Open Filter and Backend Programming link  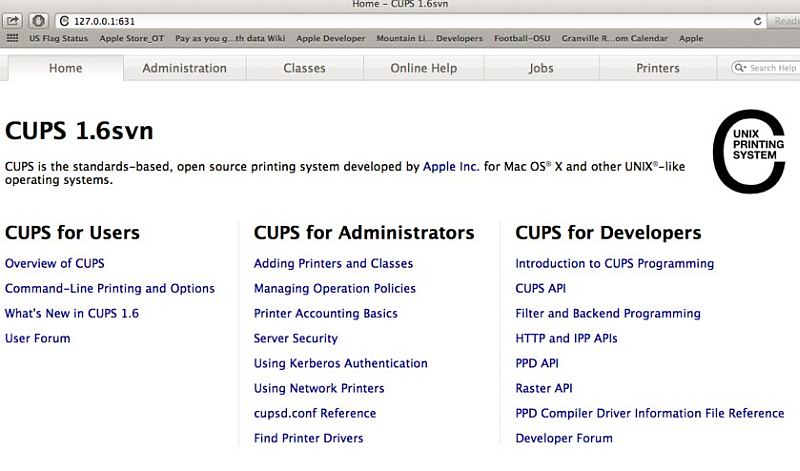pos(608,313)
